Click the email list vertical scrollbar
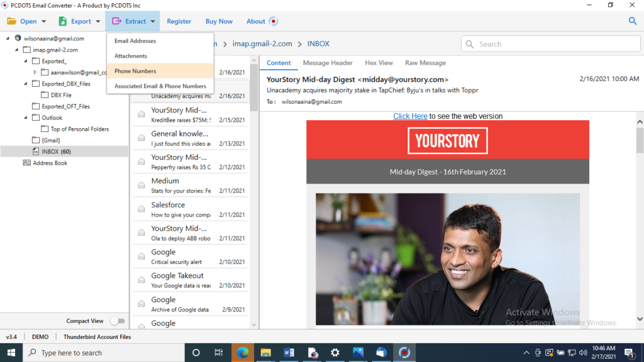 (254, 87)
